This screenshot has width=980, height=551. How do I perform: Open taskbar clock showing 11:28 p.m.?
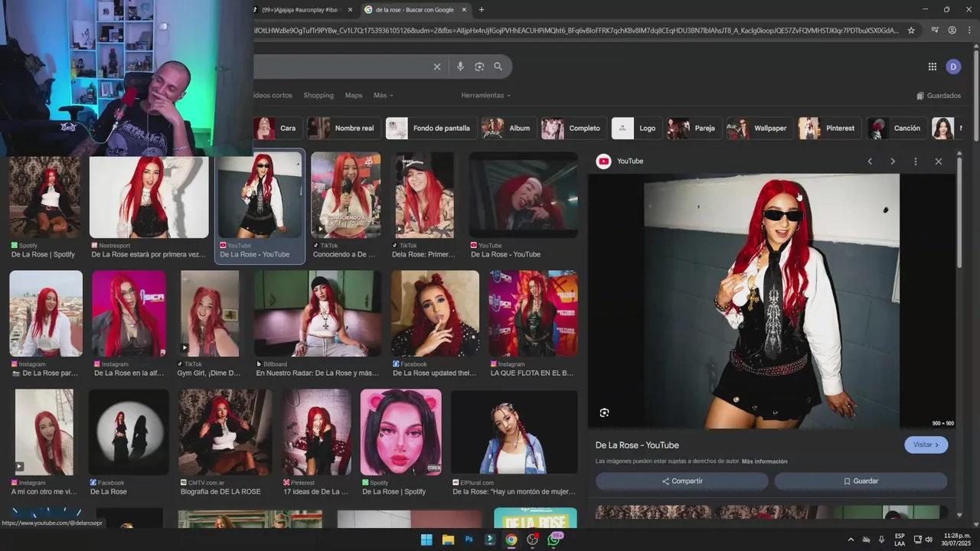point(957,540)
